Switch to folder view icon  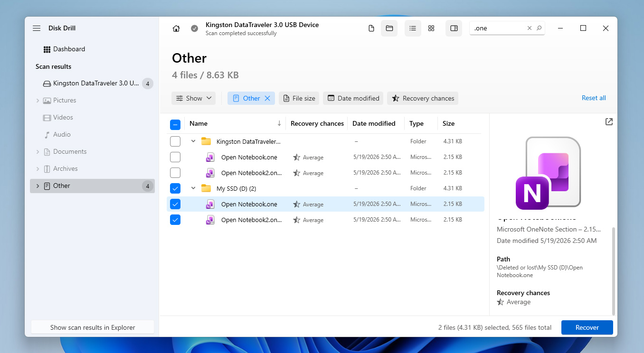[x=389, y=28]
